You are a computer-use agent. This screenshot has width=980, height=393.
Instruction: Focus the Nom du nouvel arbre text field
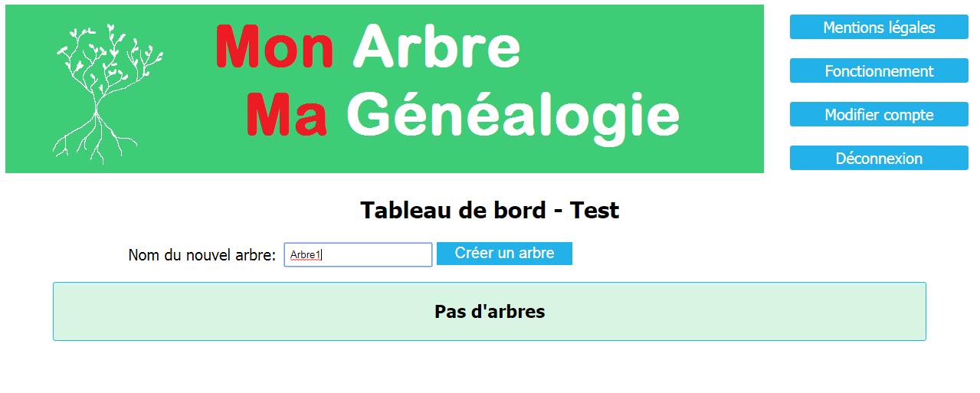tap(358, 255)
